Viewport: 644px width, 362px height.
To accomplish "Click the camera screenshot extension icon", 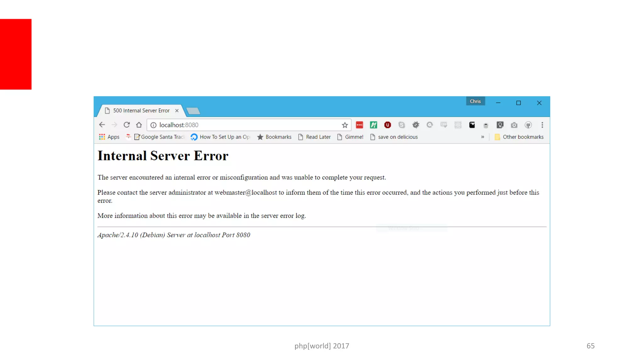I will pos(514,125).
